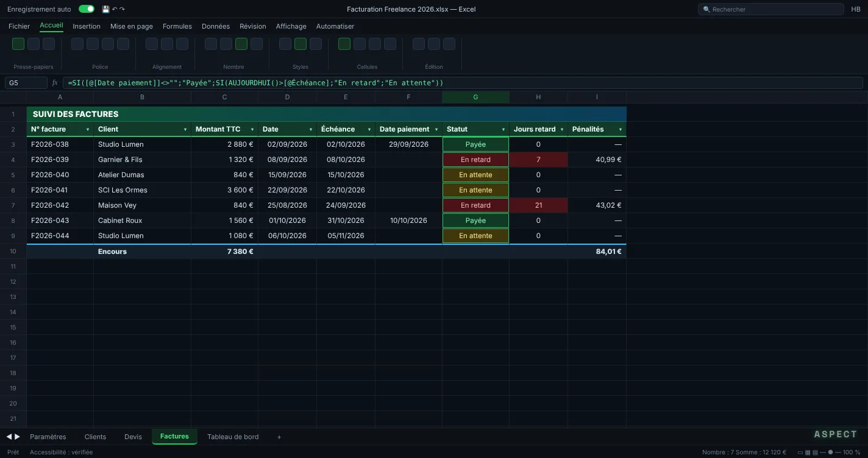Open the Pénalités filter dropdown
Viewport: 868px width, 458px height.
[621, 130]
